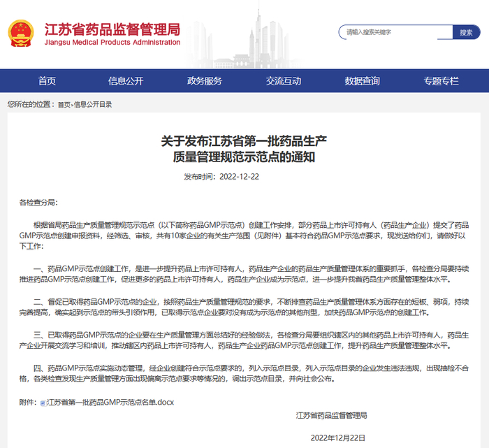
Task: Click the closing date 2022年12月22日
Action: click(x=337, y=438)
